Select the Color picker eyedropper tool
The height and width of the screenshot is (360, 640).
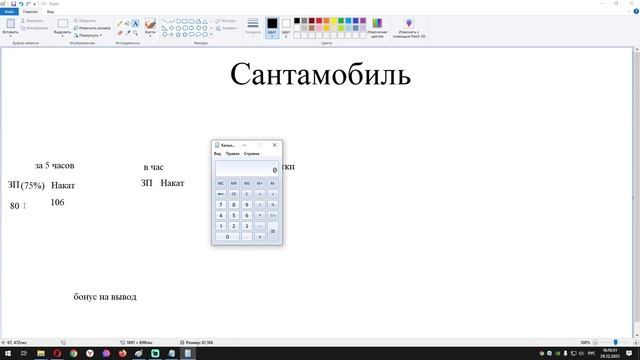coord(127,33)
